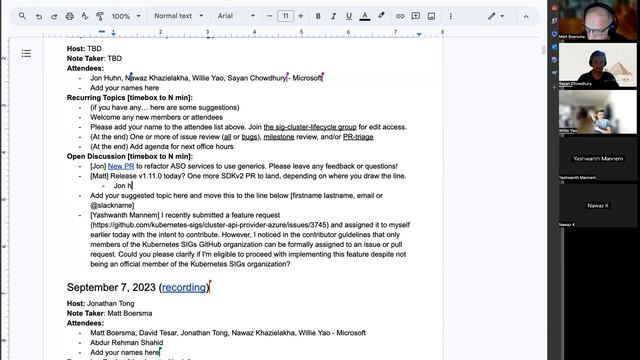Image resolution: width=640 pixels, height=360 pixels.
Task: Insert a link using the toolbar
Action: pos(400,16)
